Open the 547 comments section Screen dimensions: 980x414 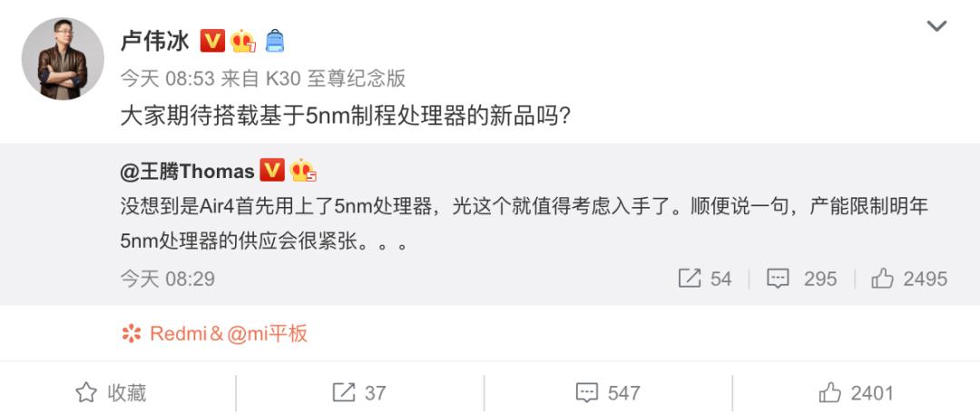pyautogui.click(x=607, y=393)
